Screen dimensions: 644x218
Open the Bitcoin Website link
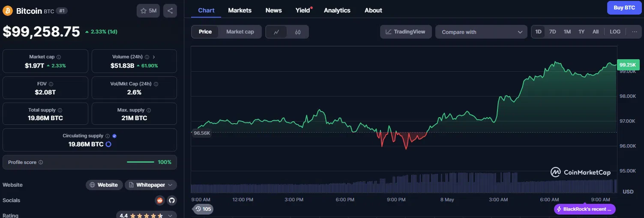(x=104, y=185)
